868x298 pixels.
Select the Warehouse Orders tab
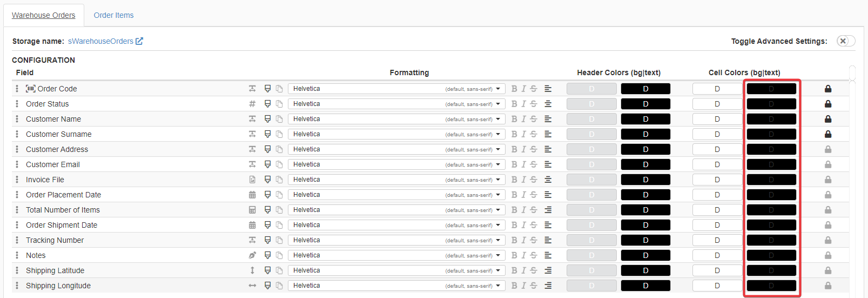(44, 15)
